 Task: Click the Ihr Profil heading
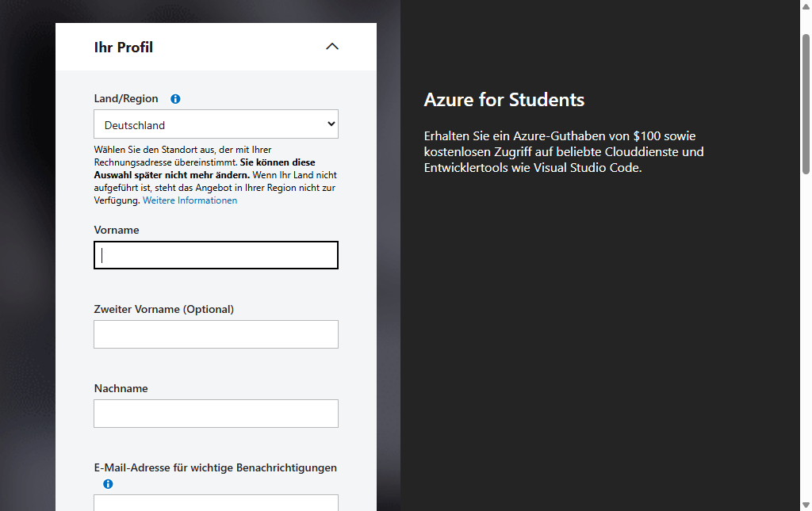[123, 47]
